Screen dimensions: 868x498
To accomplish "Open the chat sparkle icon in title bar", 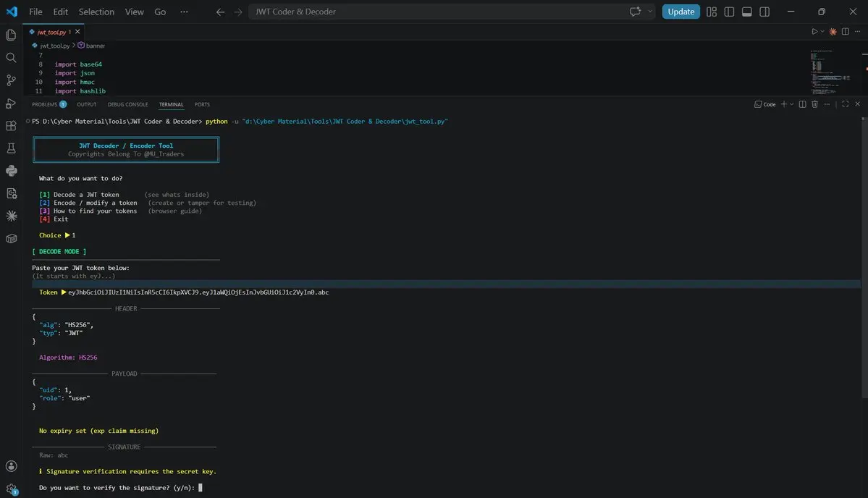I will pos(635,12).
